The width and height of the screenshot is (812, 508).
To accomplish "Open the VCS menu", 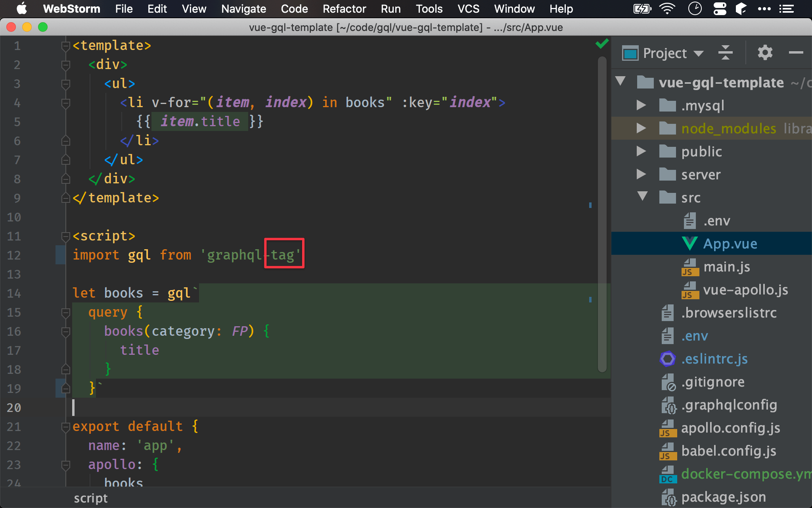I will 468,9.
